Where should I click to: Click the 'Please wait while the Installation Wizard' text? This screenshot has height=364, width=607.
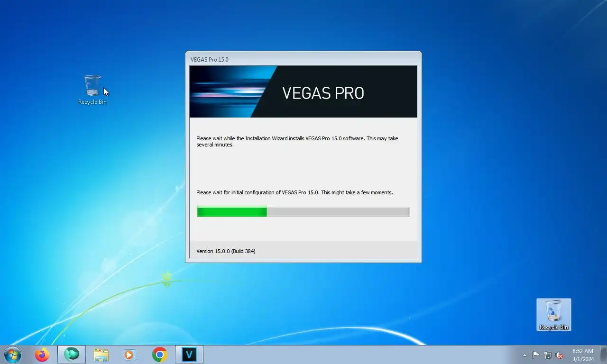[297, 142]
